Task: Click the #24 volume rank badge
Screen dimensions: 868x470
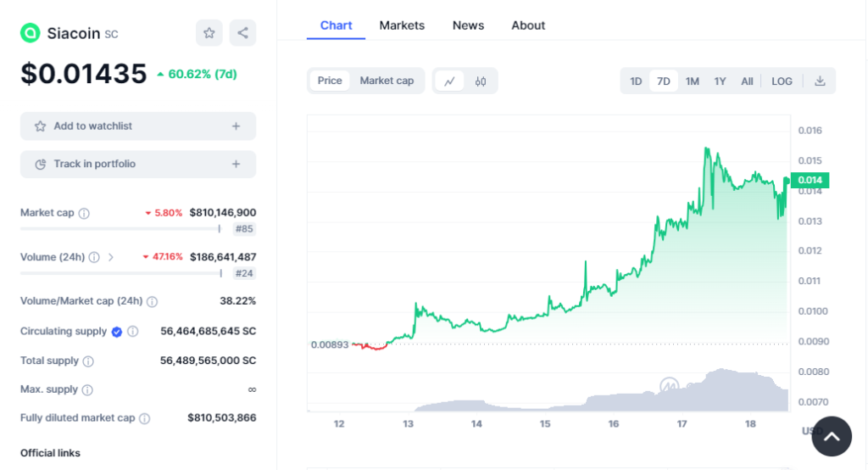Action: coord(244,273)
